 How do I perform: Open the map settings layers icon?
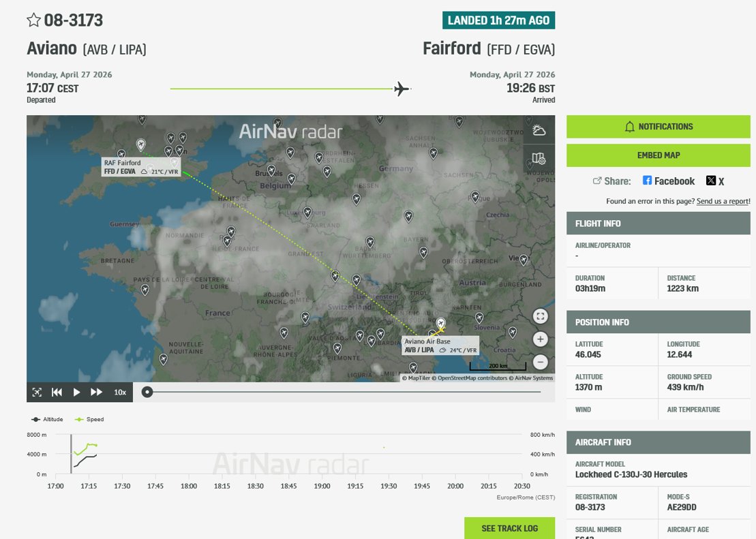[539, 158]
